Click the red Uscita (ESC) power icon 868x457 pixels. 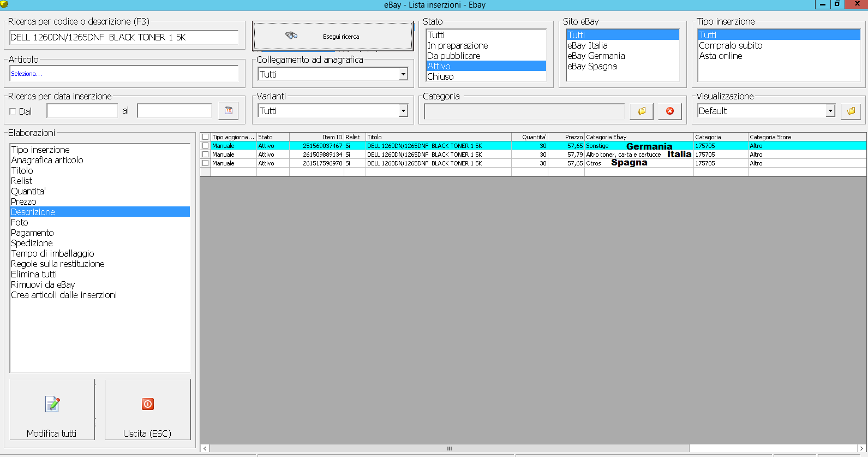[x=148, y=404]
